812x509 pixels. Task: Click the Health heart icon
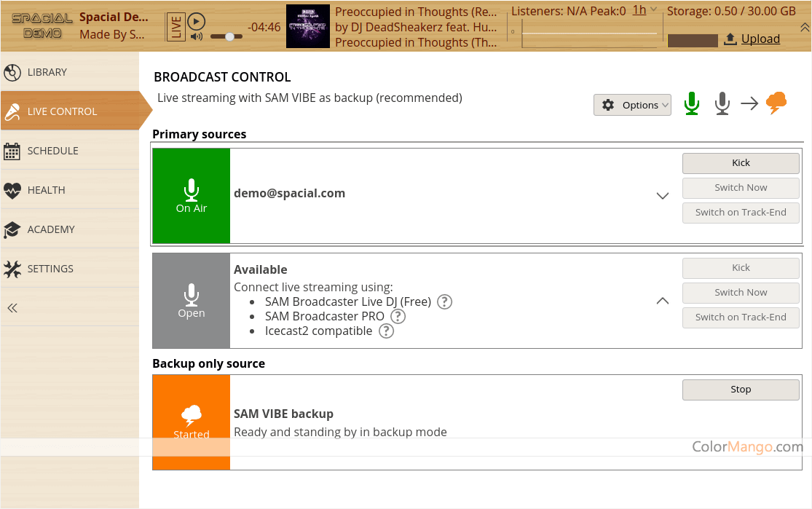(x=12, y=190)
